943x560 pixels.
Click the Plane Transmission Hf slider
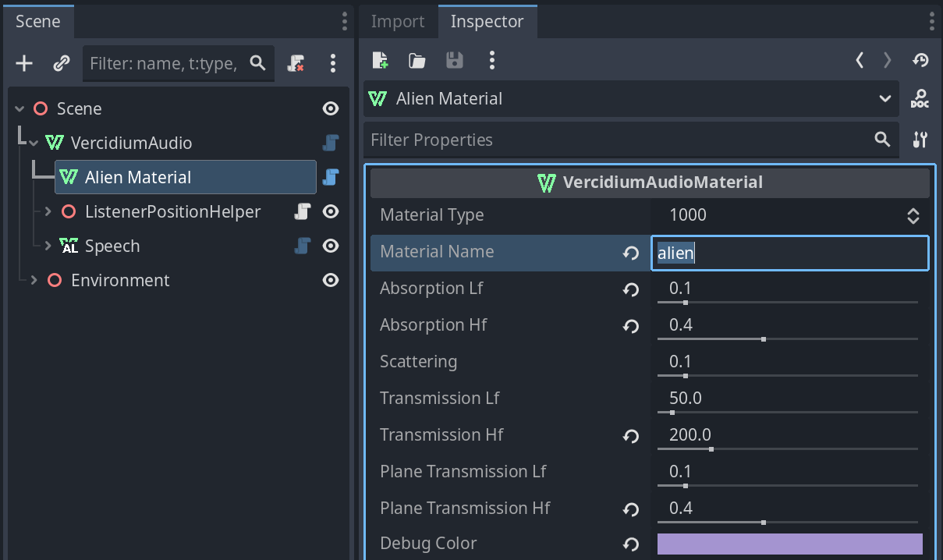point(788,523)
